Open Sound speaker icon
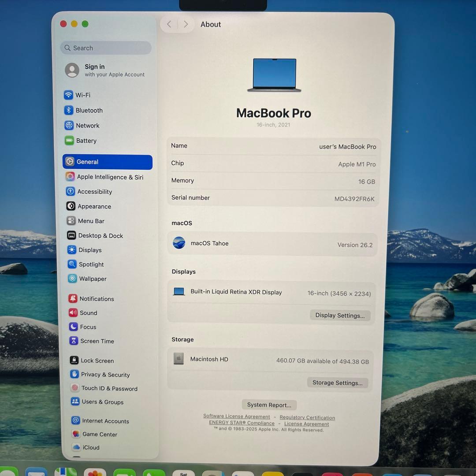476x476 pixels. click(73, 312)
